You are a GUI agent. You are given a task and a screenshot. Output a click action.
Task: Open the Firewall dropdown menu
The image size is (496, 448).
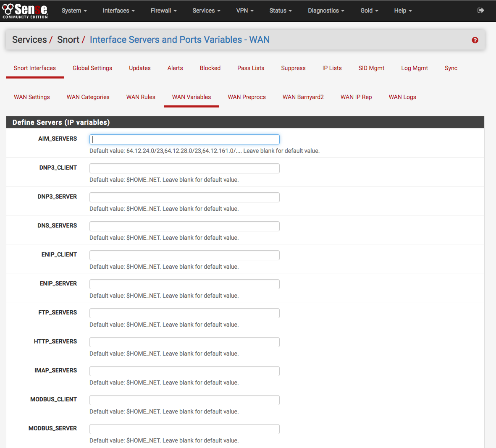[163, 10]
